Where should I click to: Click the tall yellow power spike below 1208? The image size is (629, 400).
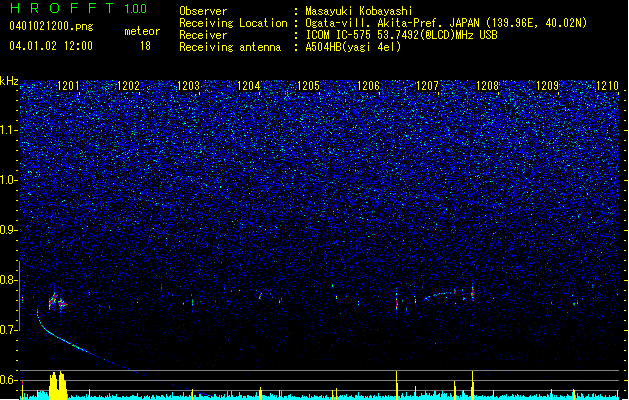click(x=473, y=385)
